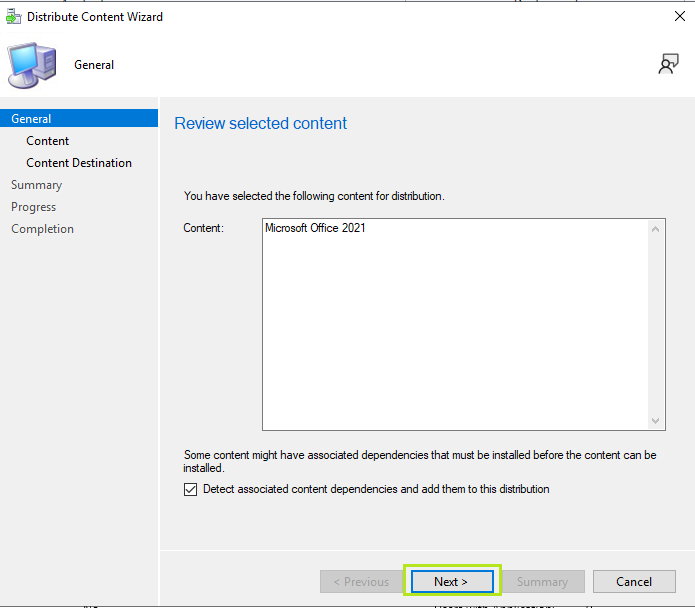The image size is (695, 608).
Task: Click the Distribute Content Wizard title icon
Action: coord(13,16)
